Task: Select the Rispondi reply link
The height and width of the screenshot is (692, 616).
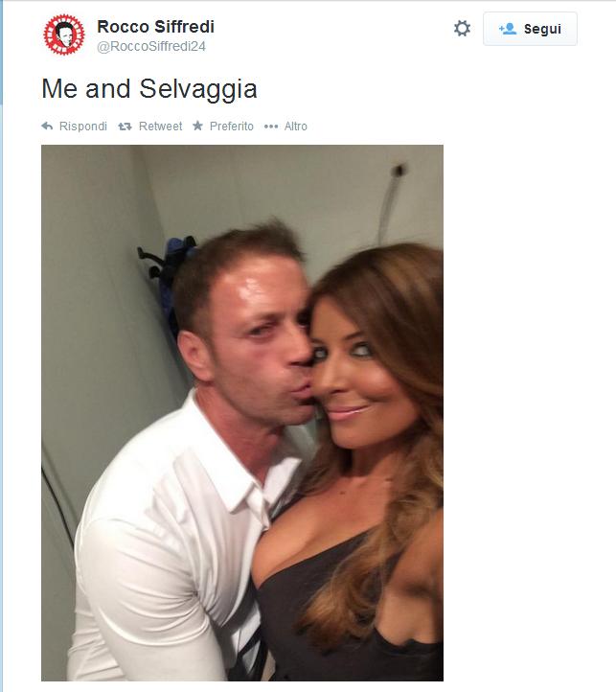Action: tap(83, 127)
